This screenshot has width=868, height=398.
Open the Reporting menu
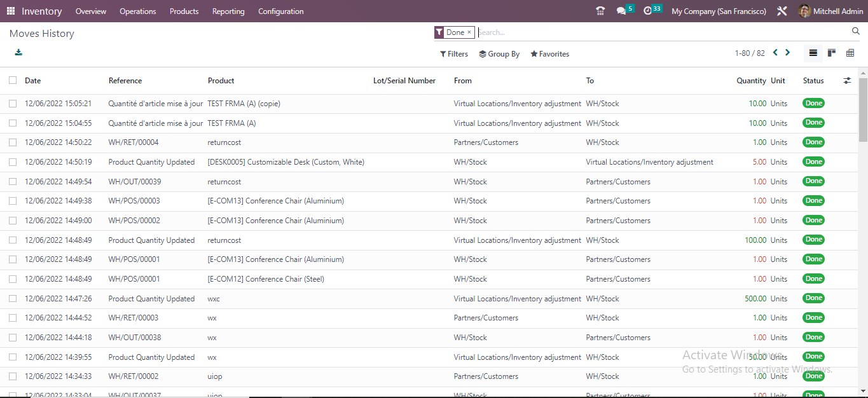pos(228,11)
